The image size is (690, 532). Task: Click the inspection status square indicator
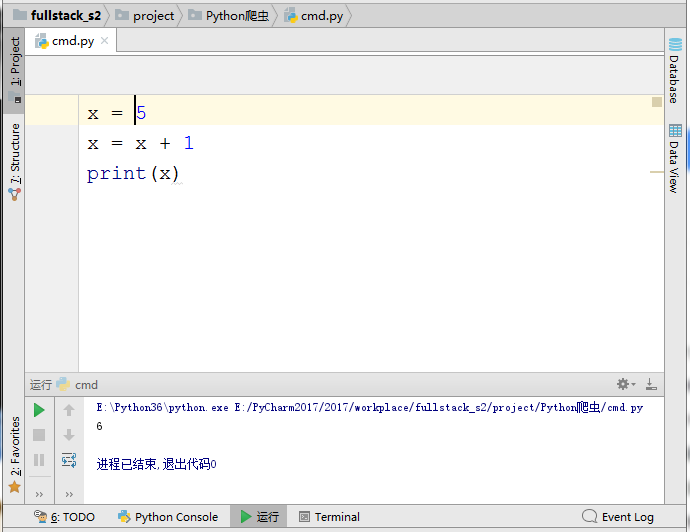pos(657,102)
